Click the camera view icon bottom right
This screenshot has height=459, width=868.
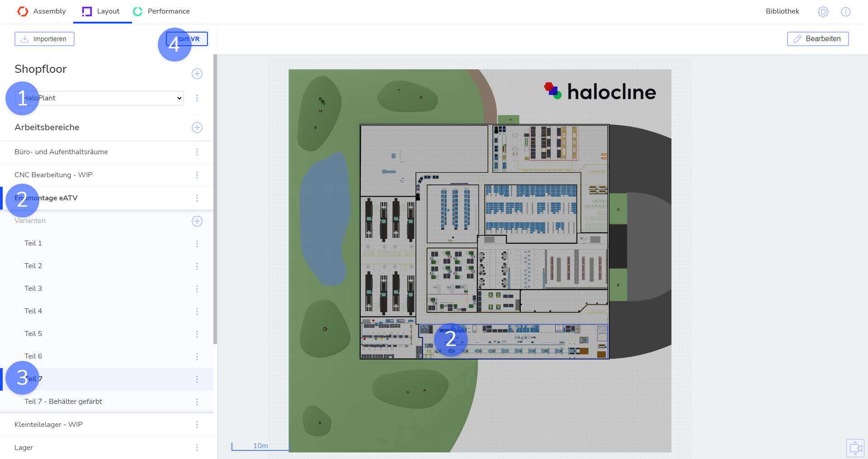855,448
